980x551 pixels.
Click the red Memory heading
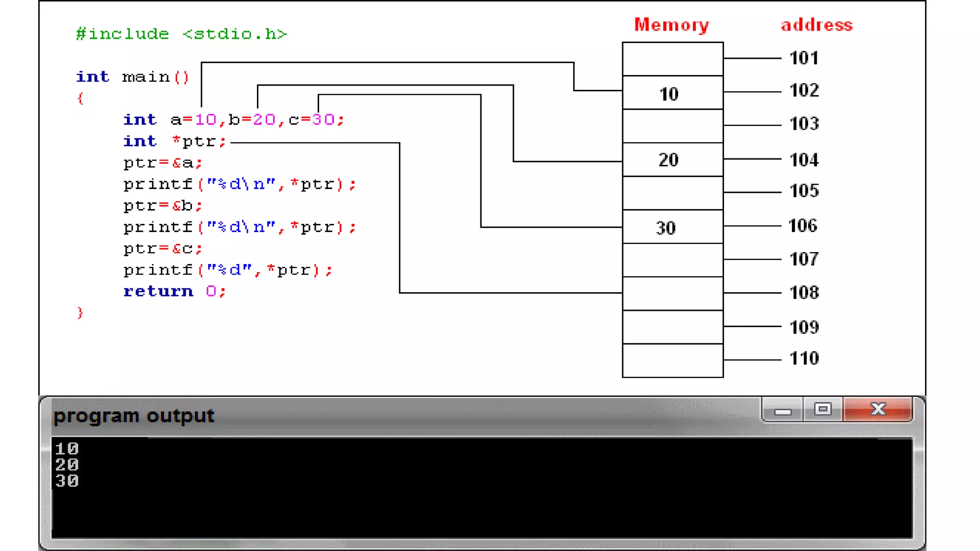pyautogui.click(x=671, y=25)
